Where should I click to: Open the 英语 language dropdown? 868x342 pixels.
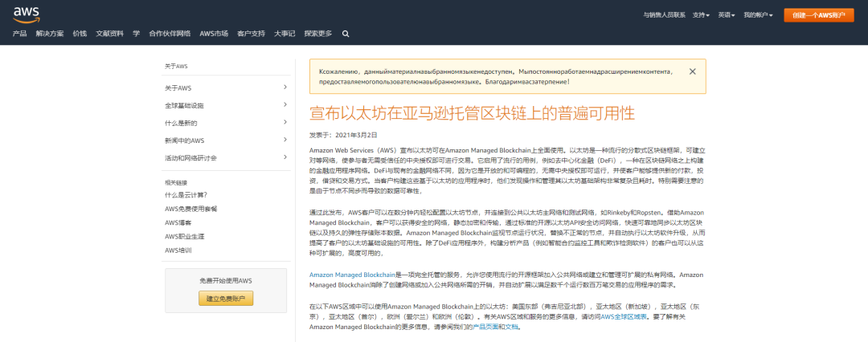point(727,15)
